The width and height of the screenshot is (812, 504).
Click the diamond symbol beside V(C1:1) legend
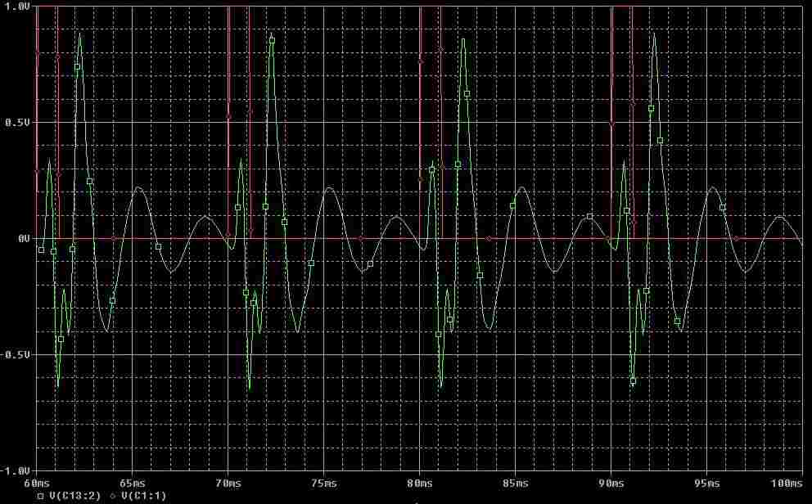click(113, 496)
